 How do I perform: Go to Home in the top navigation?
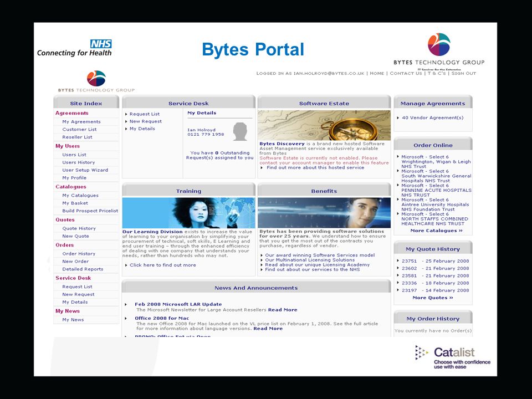[x=377, y=73]
